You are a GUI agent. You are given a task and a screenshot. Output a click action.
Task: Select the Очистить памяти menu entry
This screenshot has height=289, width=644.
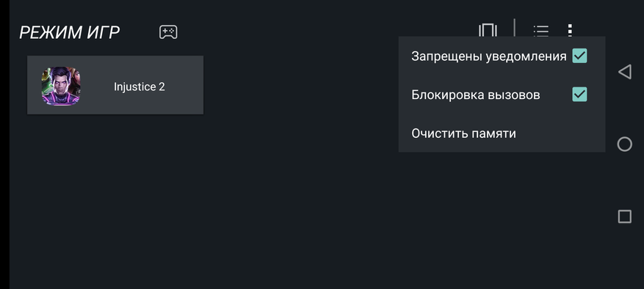[x=502, y=133]
